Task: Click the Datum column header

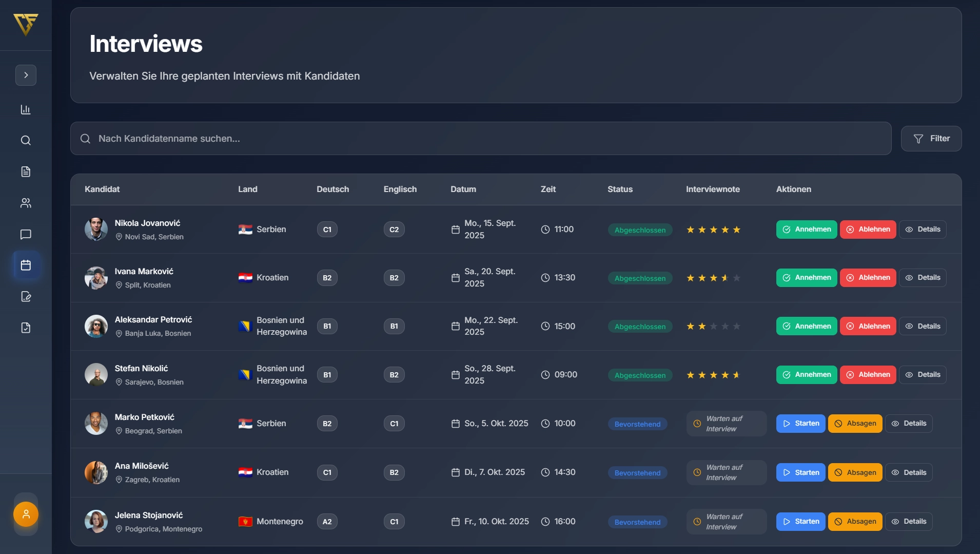Action: [x=463, y=189]
